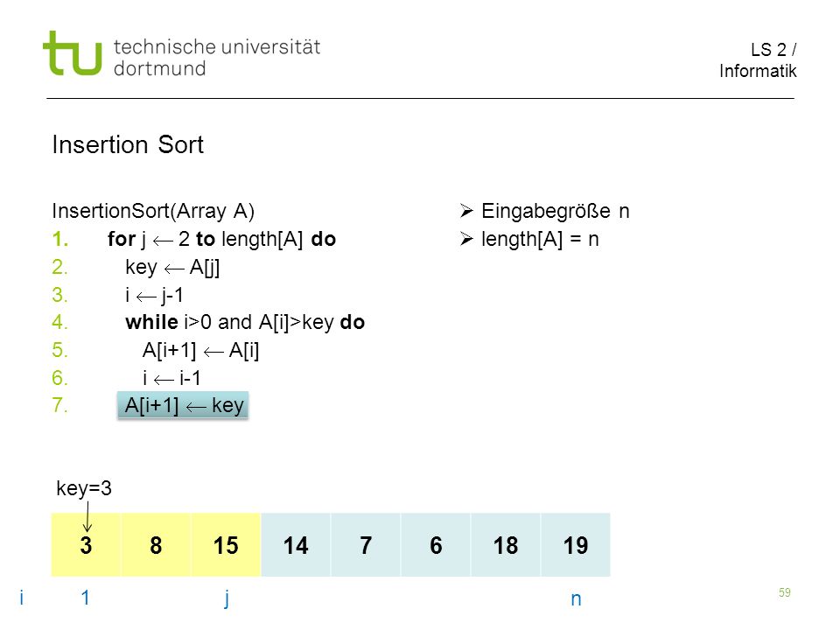Screen dimensions: 840x630
Task: Click the blue array cell containing 19
Action: tap(576, 545)
